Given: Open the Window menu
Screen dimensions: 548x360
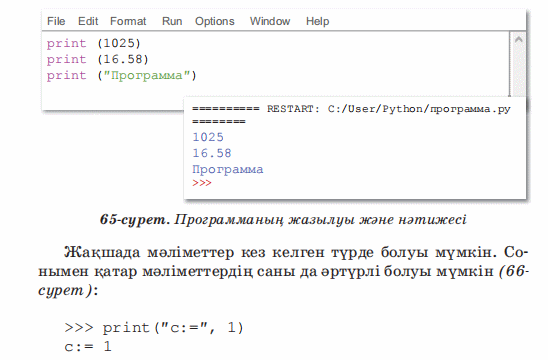Looking at the screenshot, I should click(x=270, y=21).
